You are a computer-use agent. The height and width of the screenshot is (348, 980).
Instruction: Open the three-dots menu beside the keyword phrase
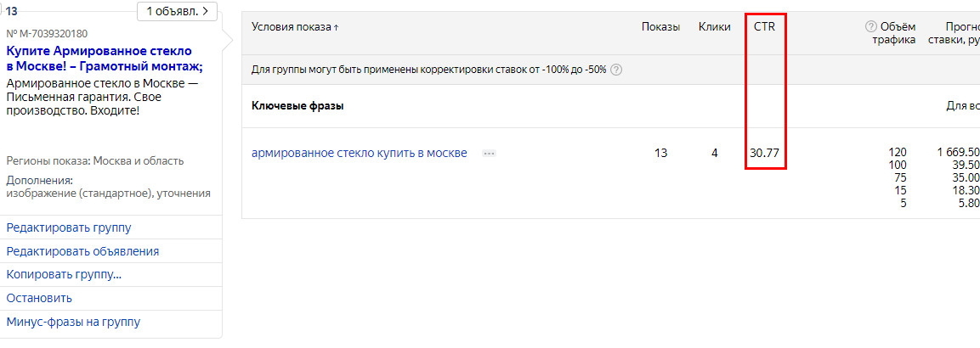click(x=489, y=154)
